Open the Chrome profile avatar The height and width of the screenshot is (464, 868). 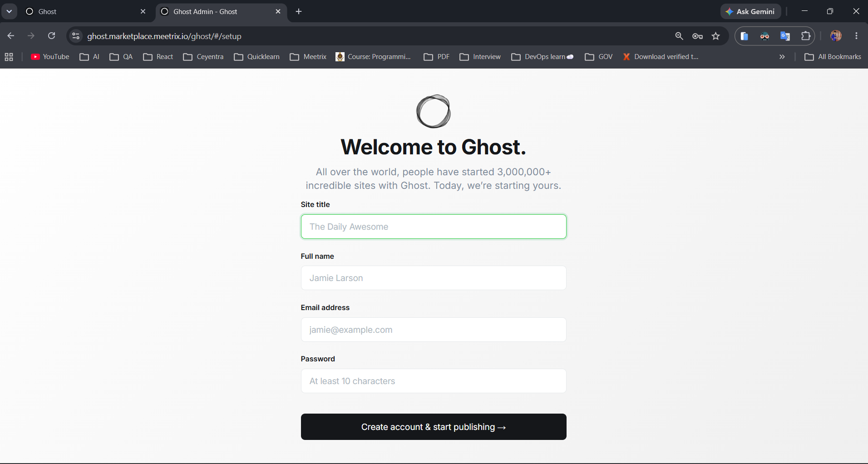click(x=836, y=36)
